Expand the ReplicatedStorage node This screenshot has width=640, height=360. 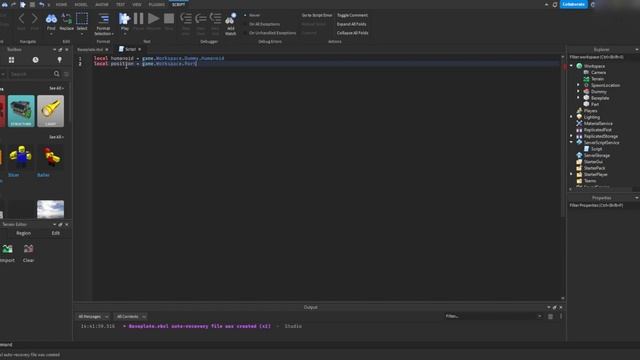(571, 136)
